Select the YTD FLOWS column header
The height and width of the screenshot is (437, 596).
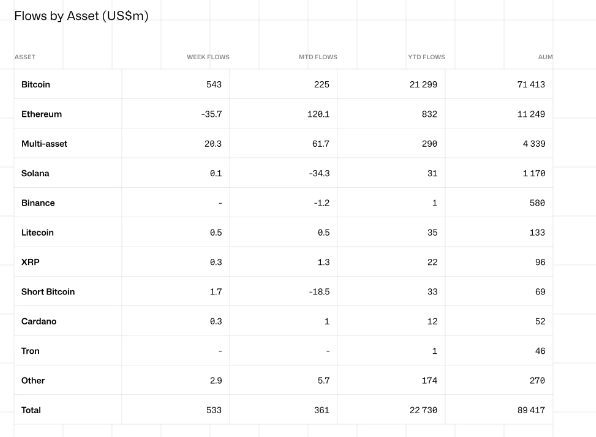[426, 57]
